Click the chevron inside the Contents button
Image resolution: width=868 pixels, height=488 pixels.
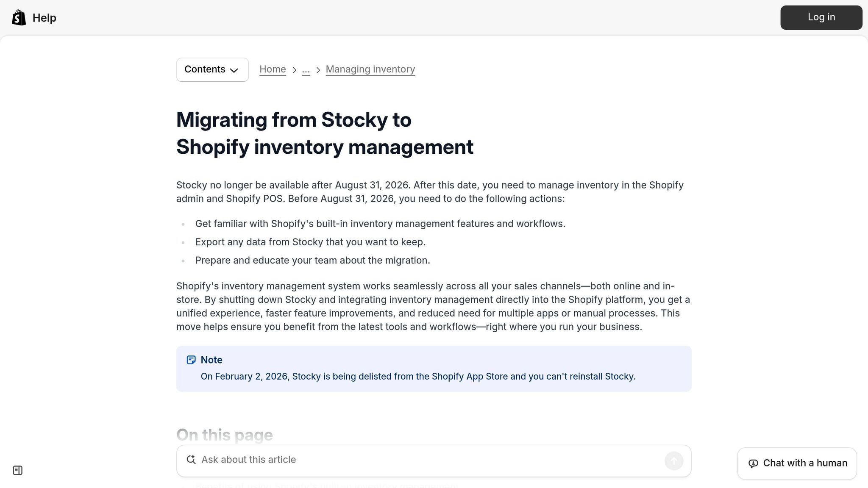pyautogui.click(x=234, y=70)
